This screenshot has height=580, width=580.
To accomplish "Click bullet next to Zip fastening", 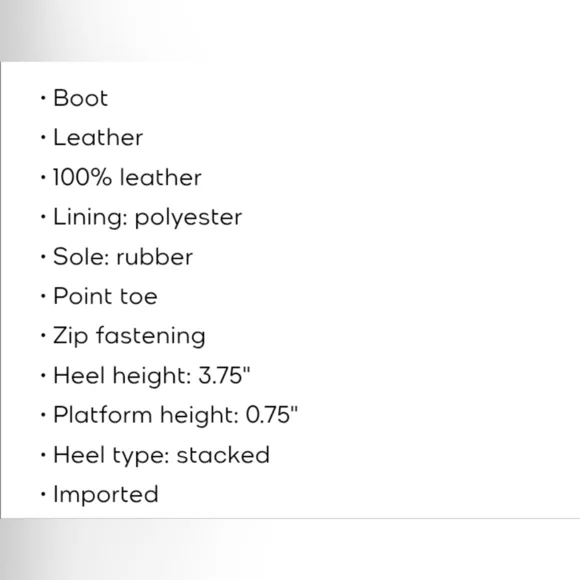I will (43, 335).
